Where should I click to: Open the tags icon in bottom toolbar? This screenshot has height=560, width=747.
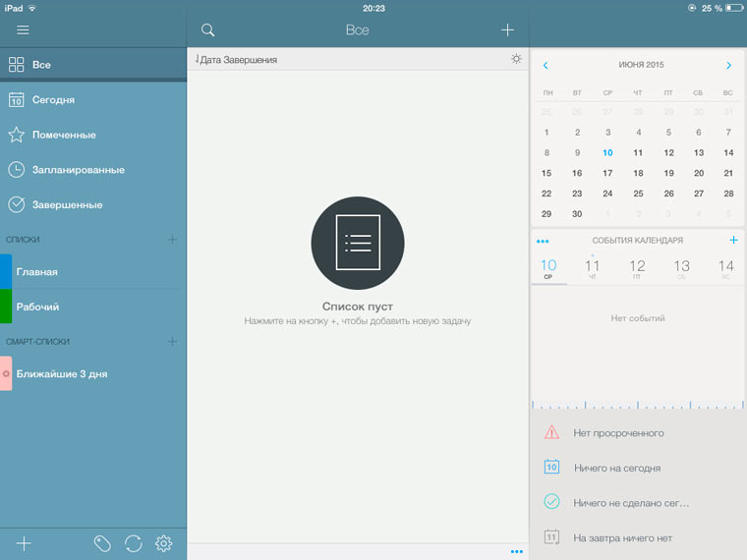(x=102, y=543)
